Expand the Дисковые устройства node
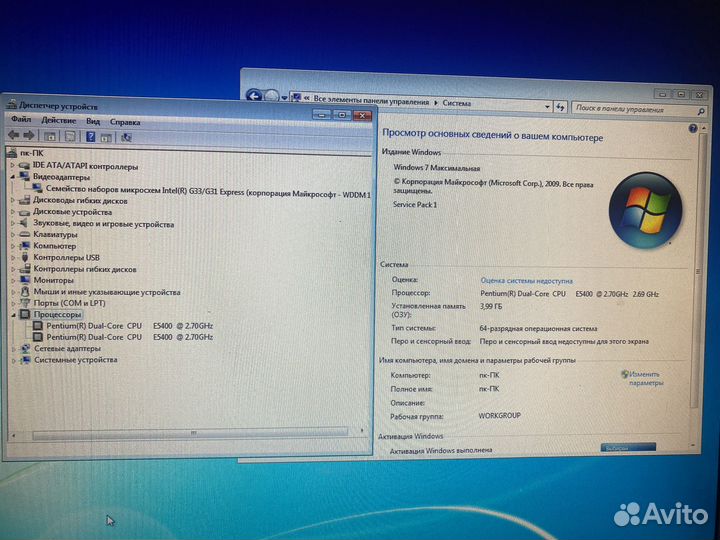720x540 pixels. 13,212
